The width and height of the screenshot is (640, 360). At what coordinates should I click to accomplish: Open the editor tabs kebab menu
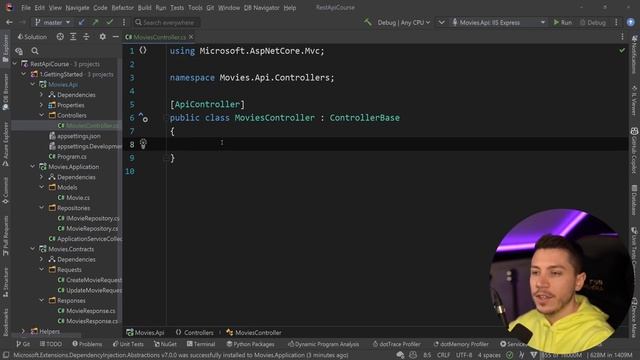click(x=622, y=37)
